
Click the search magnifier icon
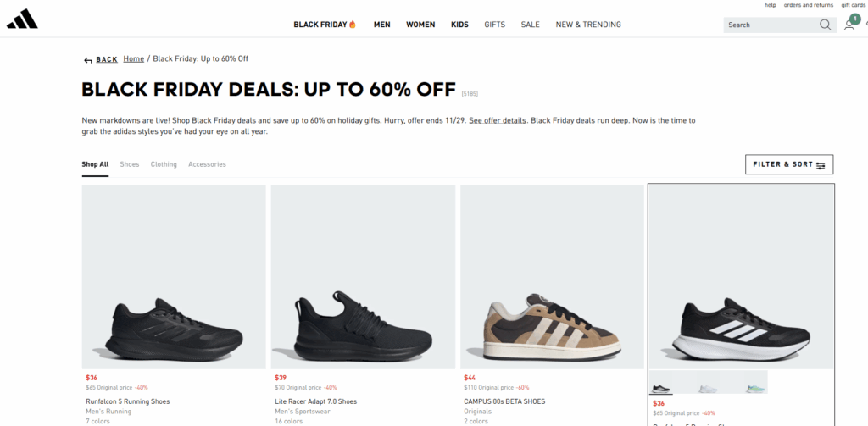825,25
